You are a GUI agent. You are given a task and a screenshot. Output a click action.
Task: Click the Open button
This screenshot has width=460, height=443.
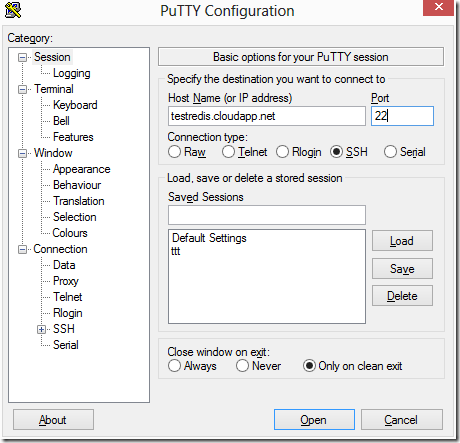pyautogui.click(x=314, y=420)
